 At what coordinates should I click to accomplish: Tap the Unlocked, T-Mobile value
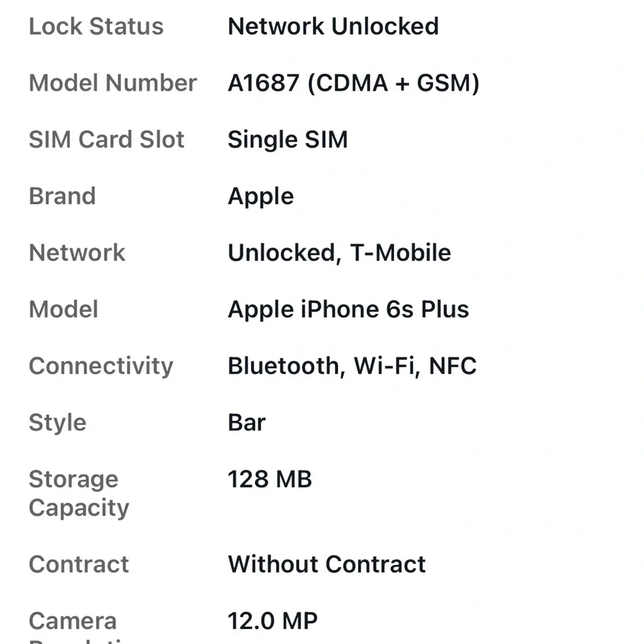point(339,253)
